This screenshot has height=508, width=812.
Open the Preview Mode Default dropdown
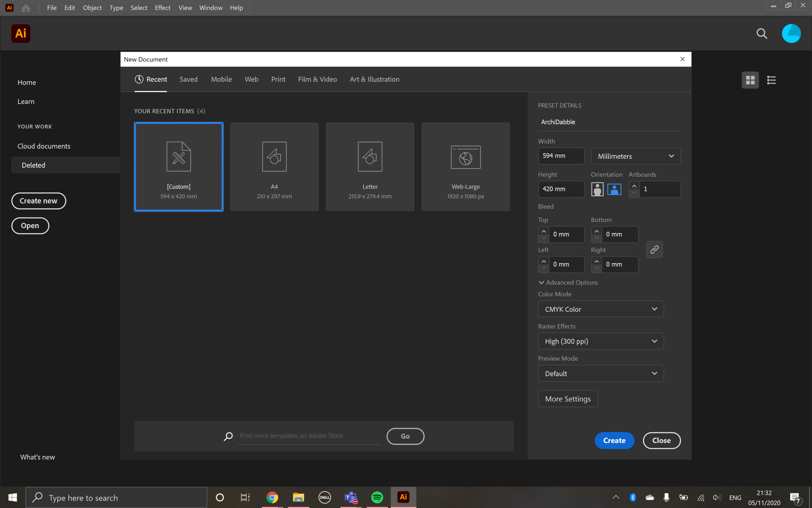click(x=601, y=374)
